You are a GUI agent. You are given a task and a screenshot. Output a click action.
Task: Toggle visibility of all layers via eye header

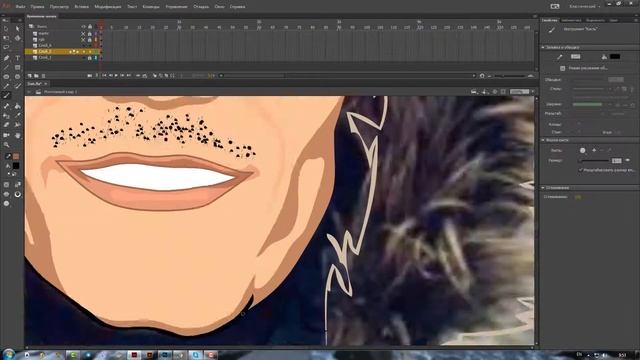pyautogui.click(x=83, y=27)
